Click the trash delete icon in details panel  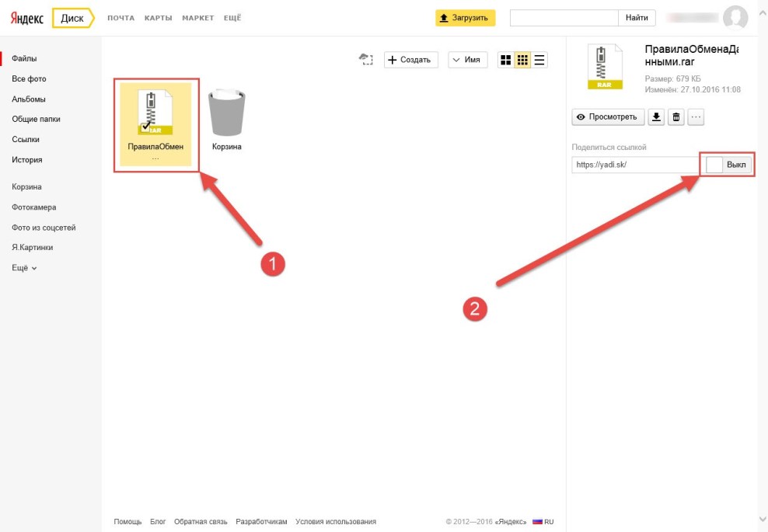676,117
